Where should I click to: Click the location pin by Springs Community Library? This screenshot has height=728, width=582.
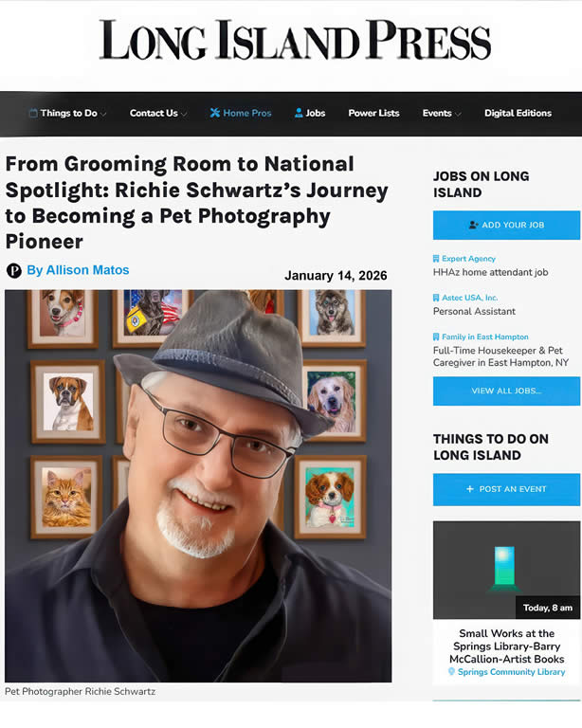point(451,671)
